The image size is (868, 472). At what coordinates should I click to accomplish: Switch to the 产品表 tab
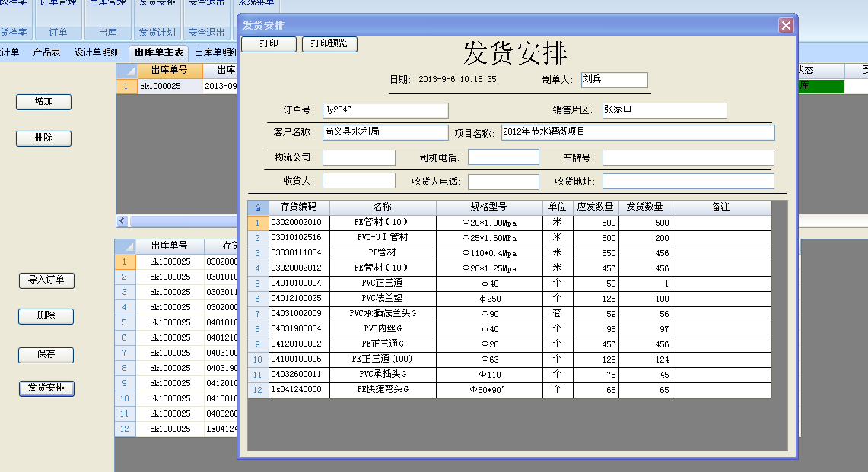pyautogui.click(x=46, y=52)
